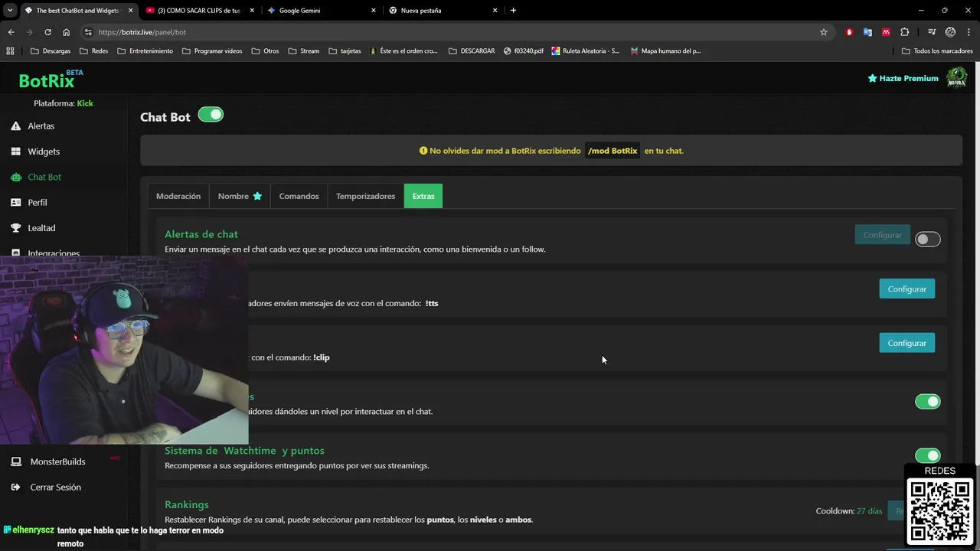Go back to the previous page
Screen dimensions: 980x551
point(11,32)
